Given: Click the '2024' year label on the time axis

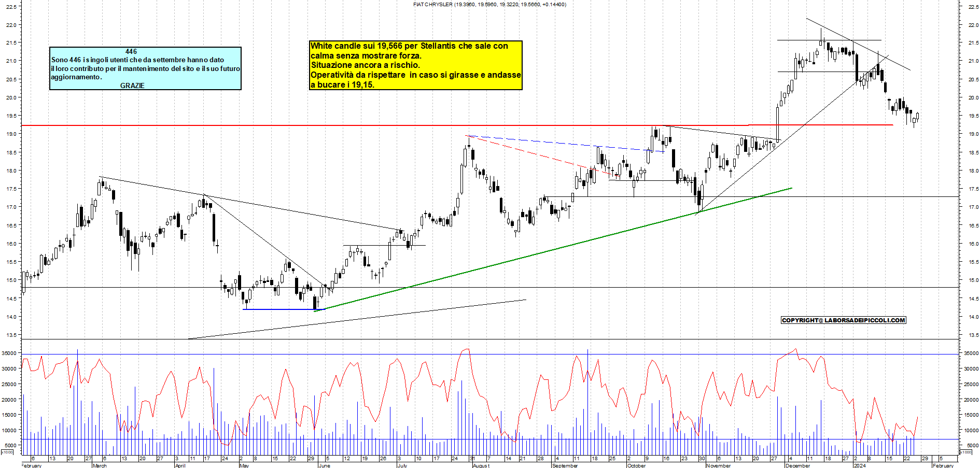Looking at the screenshot, I should pyautogui.click(x=860, y=465).
